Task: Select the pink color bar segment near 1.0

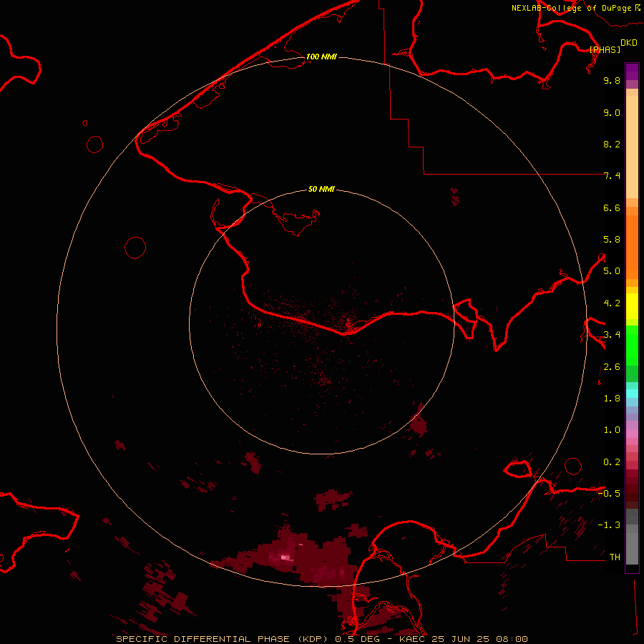Action: (632, 434)
